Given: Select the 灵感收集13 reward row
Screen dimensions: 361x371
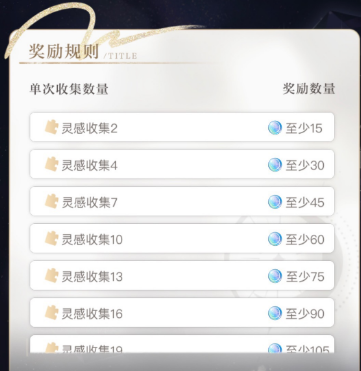Looking at the screenshot, I should point(182,276).
